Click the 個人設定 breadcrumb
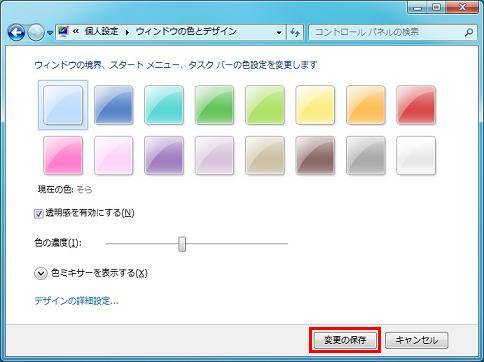This screenshot has height=362, width=484. (x=101, y=32)
